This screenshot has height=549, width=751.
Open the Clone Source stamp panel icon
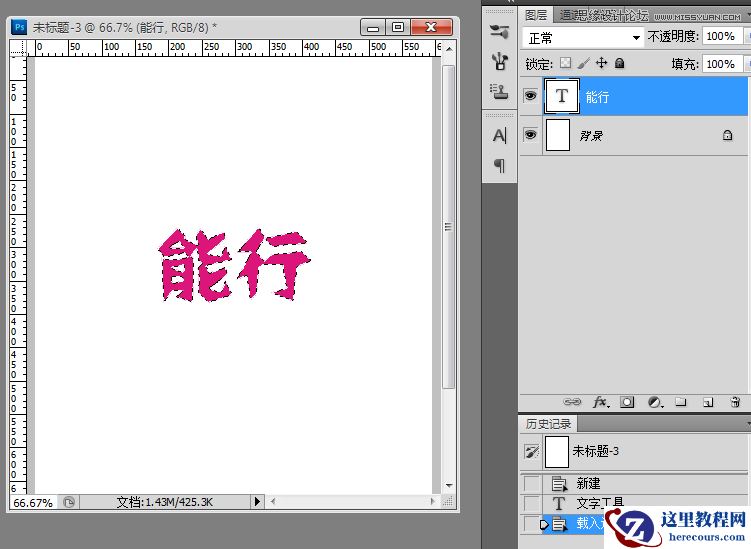click(499, 91)
